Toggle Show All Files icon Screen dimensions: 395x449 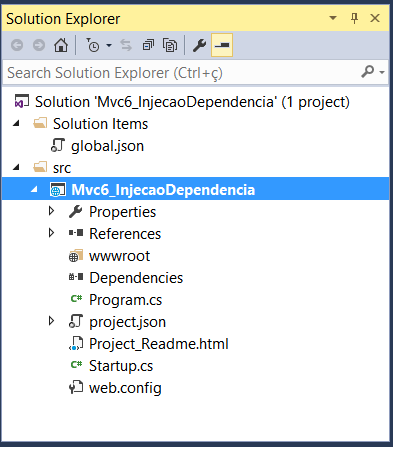170,45
